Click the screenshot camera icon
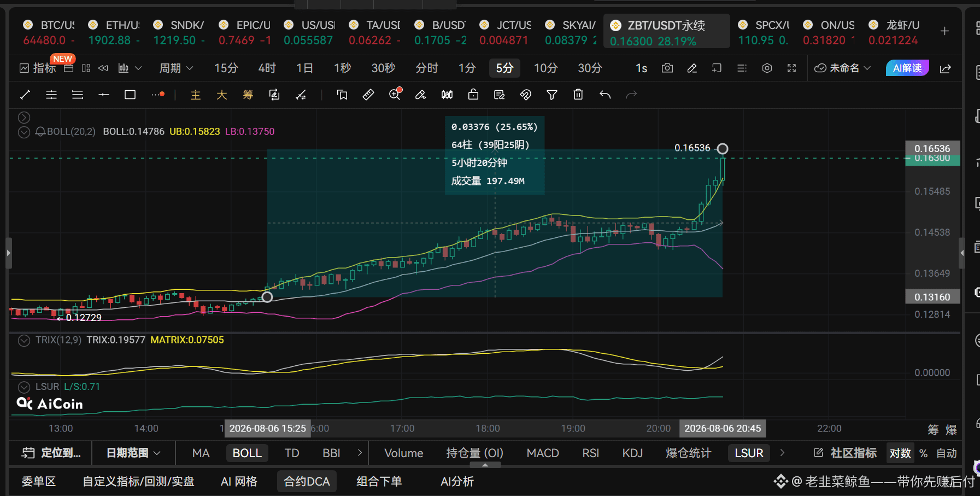This screenshot has height=496, width=980. pos(667,68)
